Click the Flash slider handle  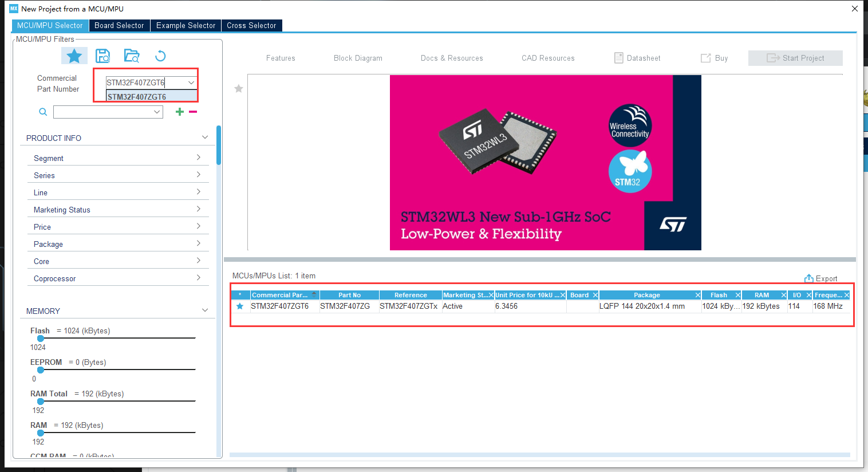pos(41,339)
